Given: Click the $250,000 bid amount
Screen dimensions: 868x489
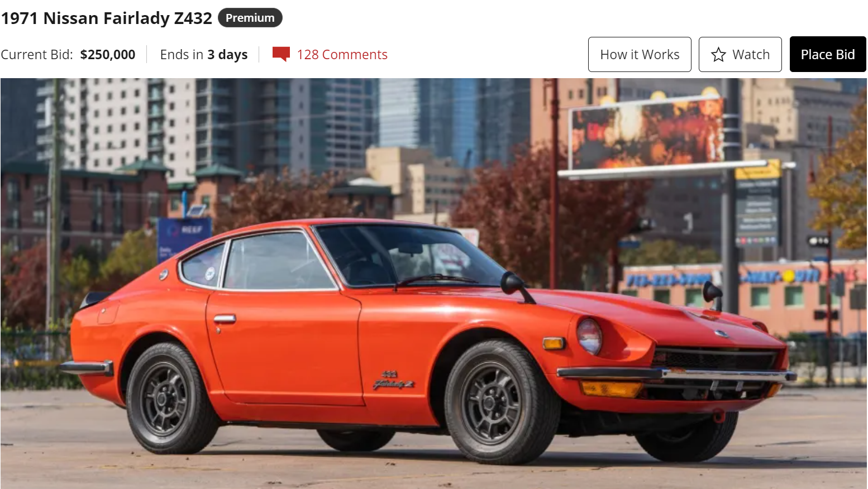Looking at the screenshot, I should (108, 55).
